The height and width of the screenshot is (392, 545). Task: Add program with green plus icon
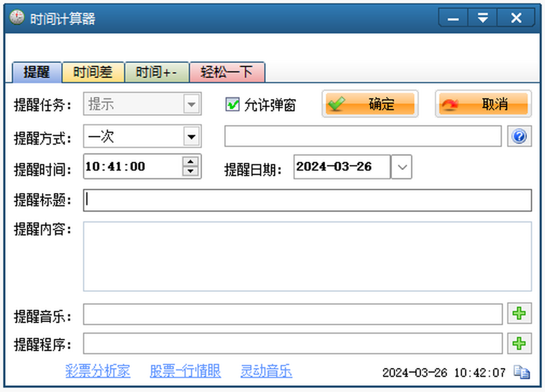(x=520, y=343)
